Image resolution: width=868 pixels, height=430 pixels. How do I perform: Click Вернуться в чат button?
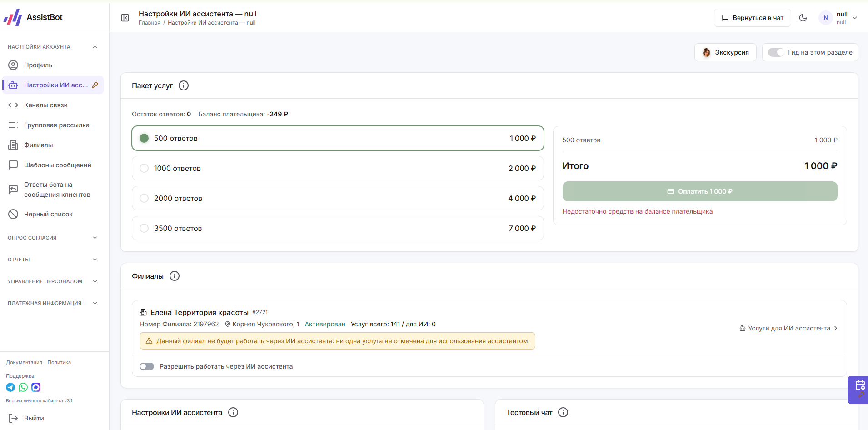753,18
